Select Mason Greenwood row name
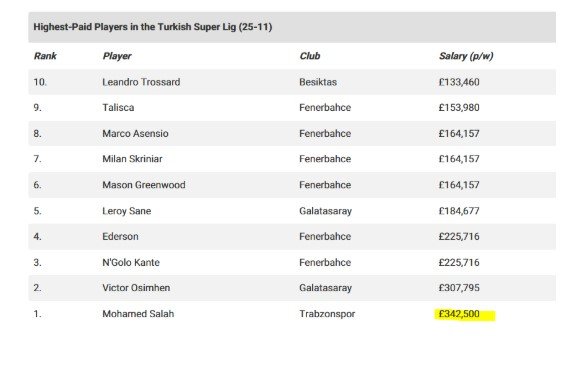 click(144, 185)
